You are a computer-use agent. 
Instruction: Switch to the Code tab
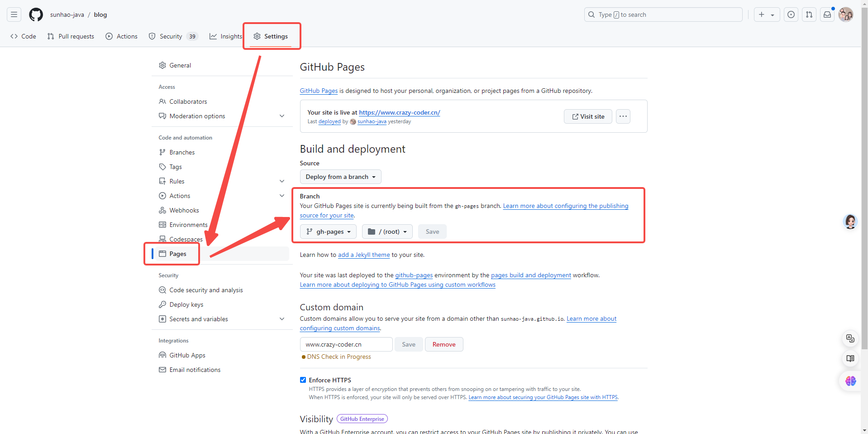click(x=23, y=36)
